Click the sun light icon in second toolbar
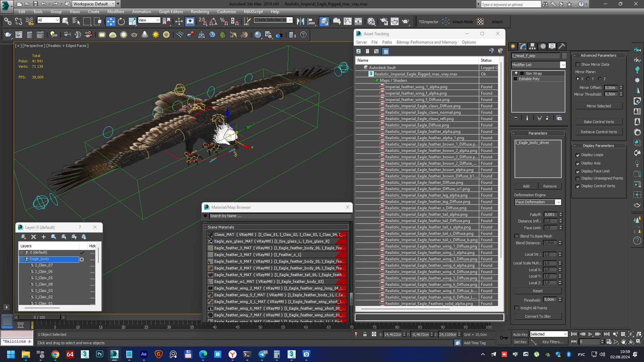This screenshot has width=644, height=362. [x=155, y=35]
